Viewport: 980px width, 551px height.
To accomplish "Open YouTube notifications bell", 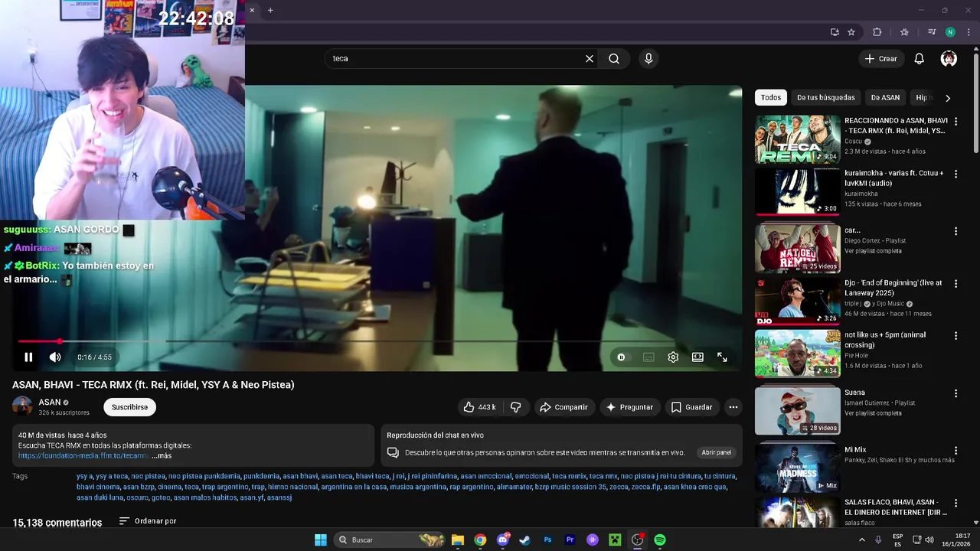I will [920, 58].
